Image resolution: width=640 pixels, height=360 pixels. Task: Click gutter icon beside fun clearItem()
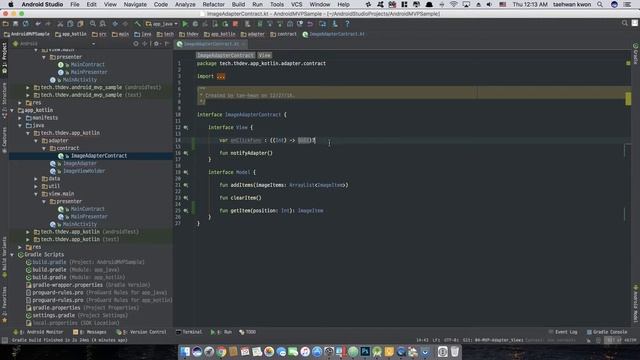click(186, 198)
